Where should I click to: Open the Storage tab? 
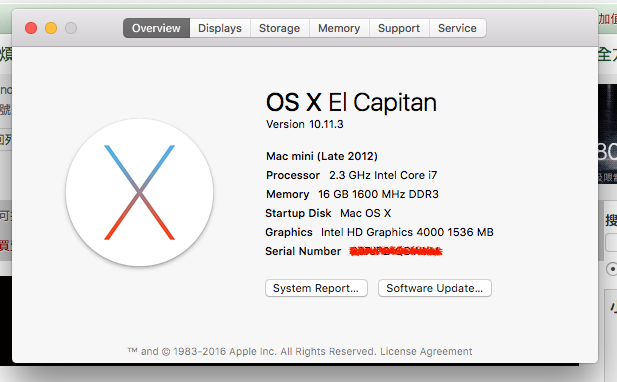click(x=280, y=28)
